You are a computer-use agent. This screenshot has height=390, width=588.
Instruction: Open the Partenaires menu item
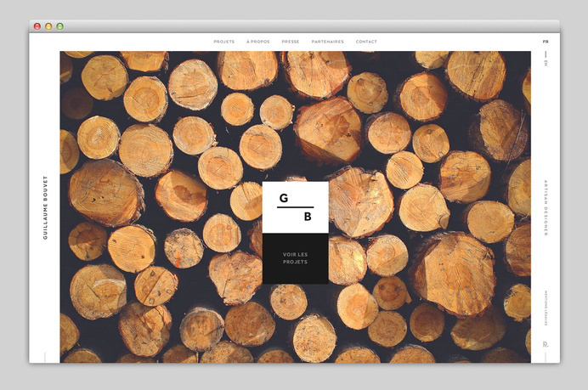pyautogui.click(x=327, y=42)
